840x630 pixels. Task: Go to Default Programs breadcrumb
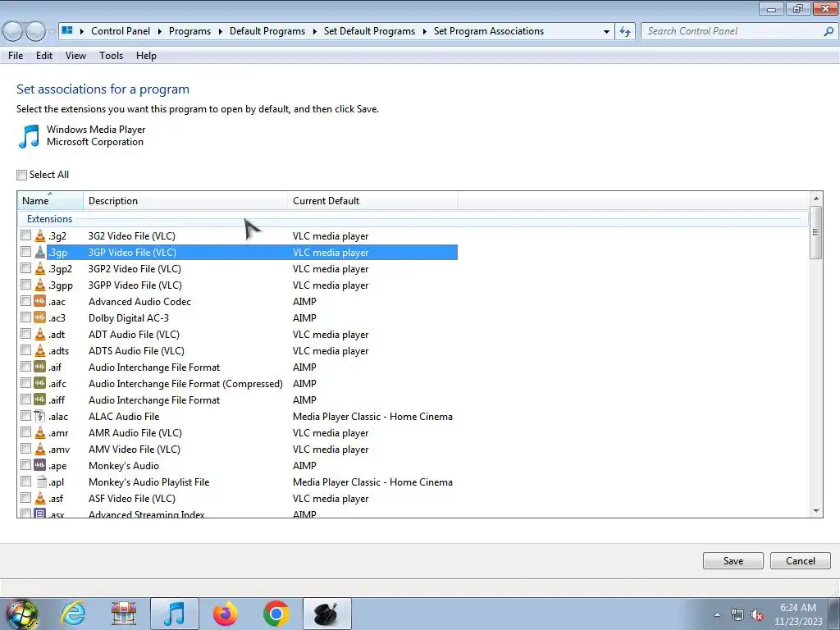[267, 31]
